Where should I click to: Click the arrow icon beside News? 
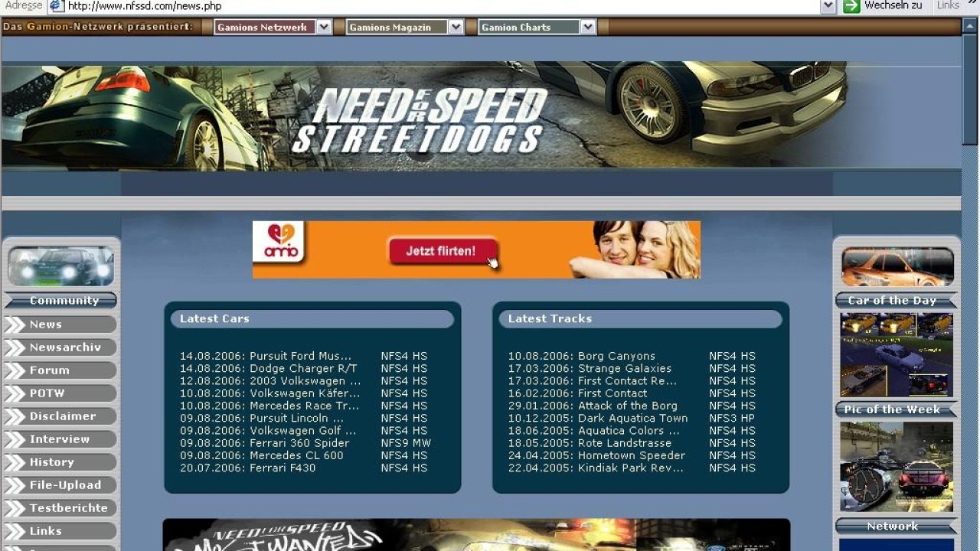pyautogui.click(x=15, y=324)
